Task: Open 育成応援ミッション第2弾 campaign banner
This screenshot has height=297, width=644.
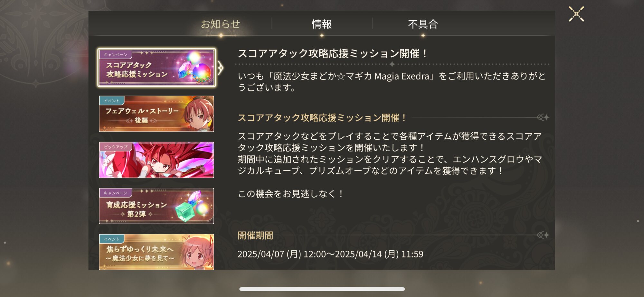Action: 156,206
